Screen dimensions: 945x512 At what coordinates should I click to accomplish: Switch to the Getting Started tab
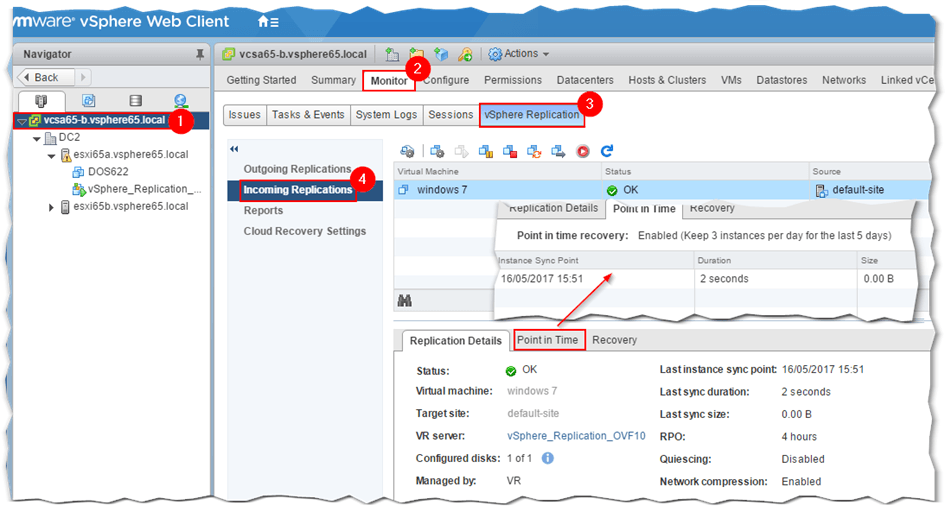262,80
